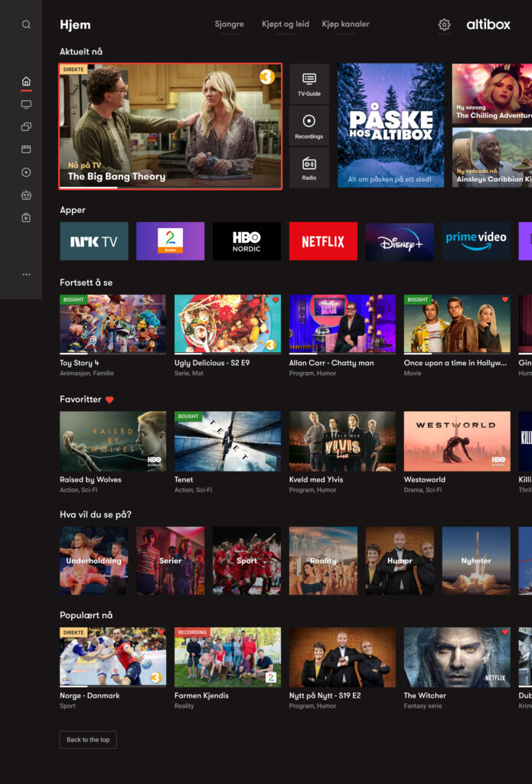Open the stacked windows icon in sidebar

pyautogui.click(x=26, y=127)
